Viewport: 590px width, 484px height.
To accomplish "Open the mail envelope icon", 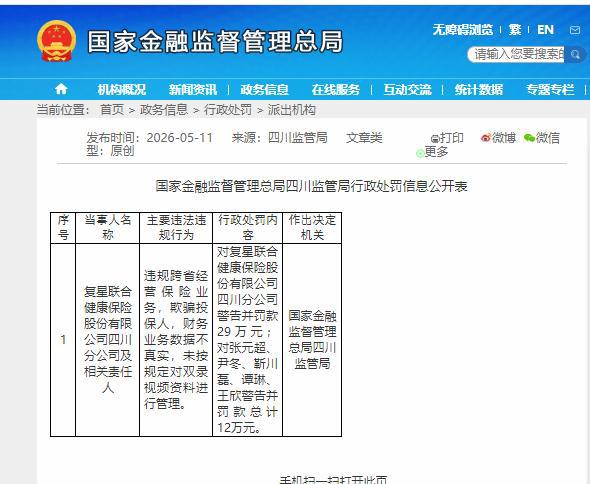I will pos(575,30).
